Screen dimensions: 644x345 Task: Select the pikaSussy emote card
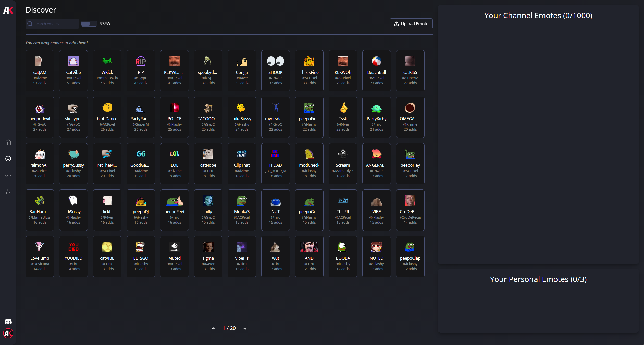pos(242,117)
